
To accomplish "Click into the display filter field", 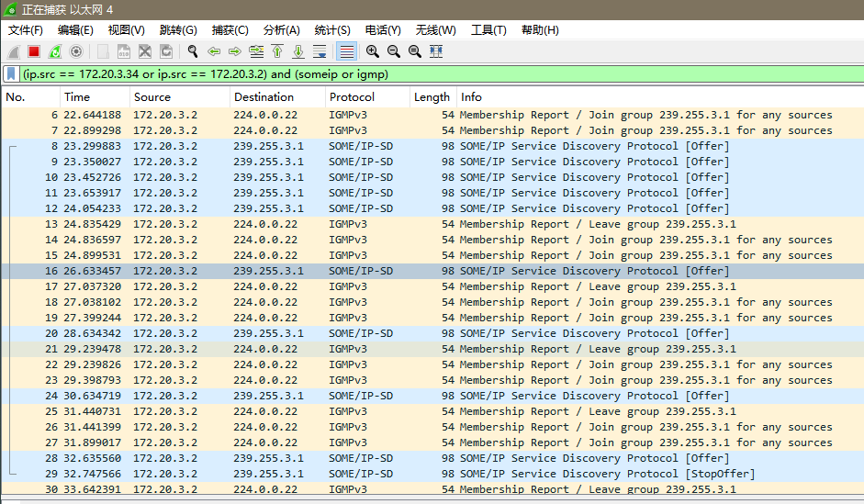I will [x=441, y=73].
